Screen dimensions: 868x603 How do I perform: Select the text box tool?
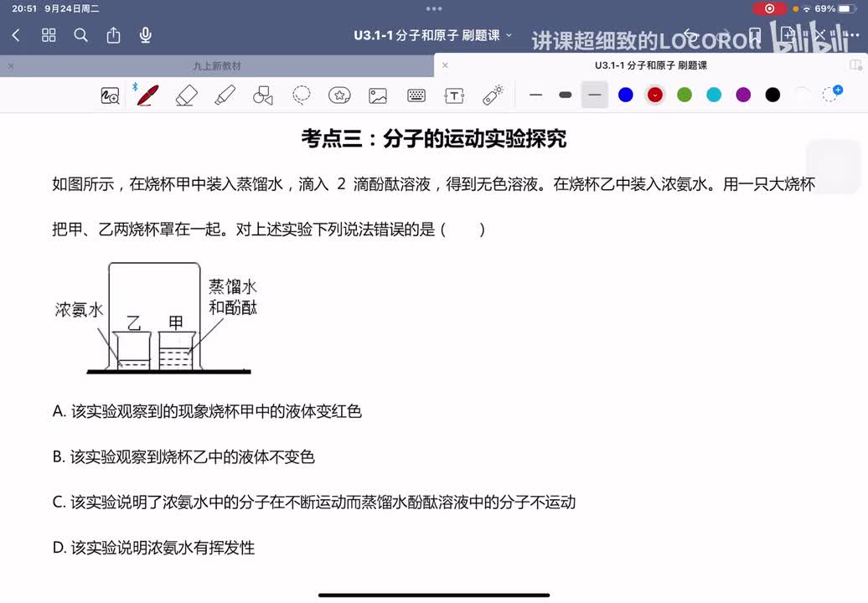454,95
